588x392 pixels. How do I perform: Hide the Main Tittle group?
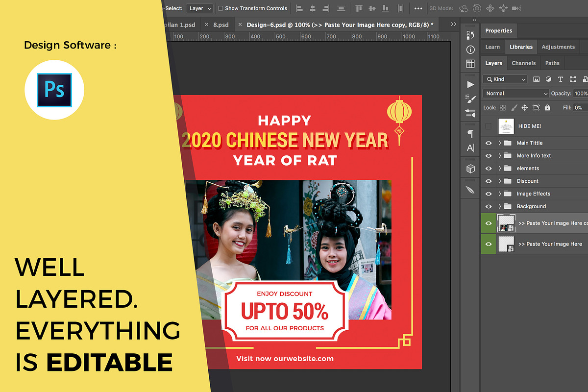pos(489,143)
